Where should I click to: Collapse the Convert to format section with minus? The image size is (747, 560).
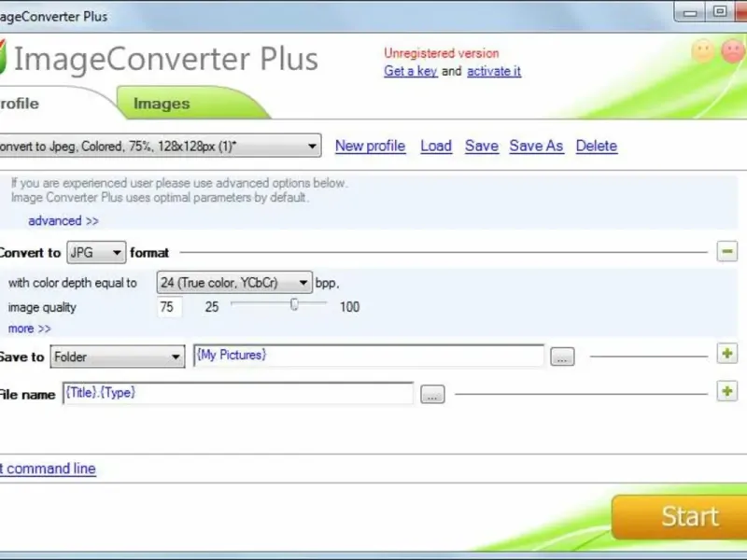[x=727, y=251]
